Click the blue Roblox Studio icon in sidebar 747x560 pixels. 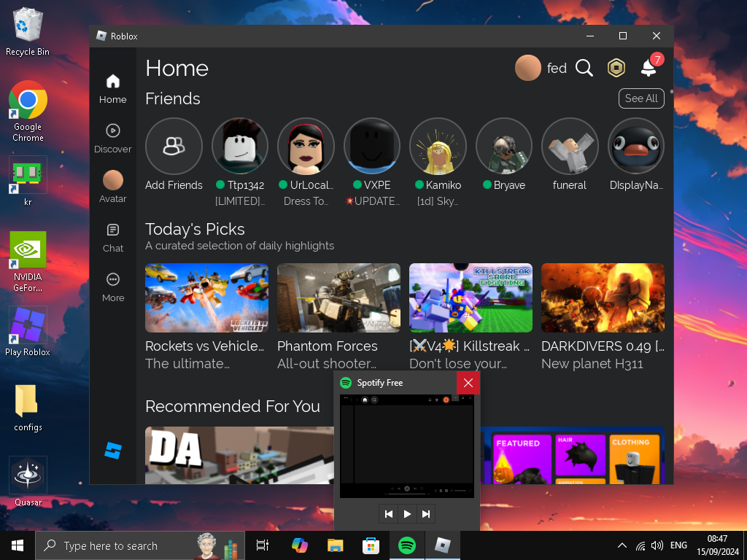click(113, 451)
